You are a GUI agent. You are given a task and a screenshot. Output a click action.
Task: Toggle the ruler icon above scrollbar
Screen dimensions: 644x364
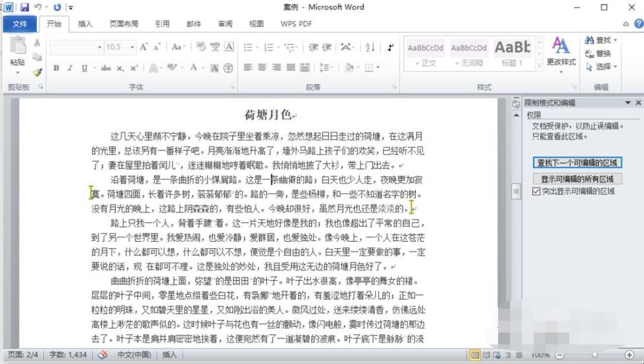517,104
